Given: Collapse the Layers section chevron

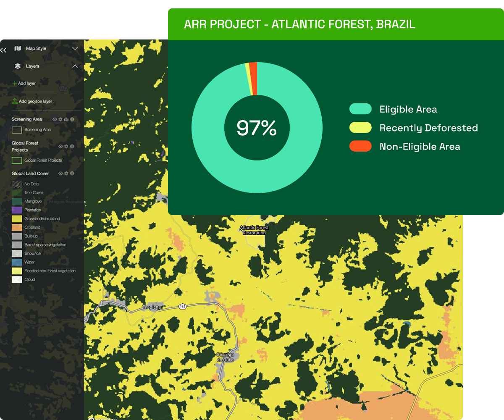Looking at the screenshot, I should (x=75, y=66).
